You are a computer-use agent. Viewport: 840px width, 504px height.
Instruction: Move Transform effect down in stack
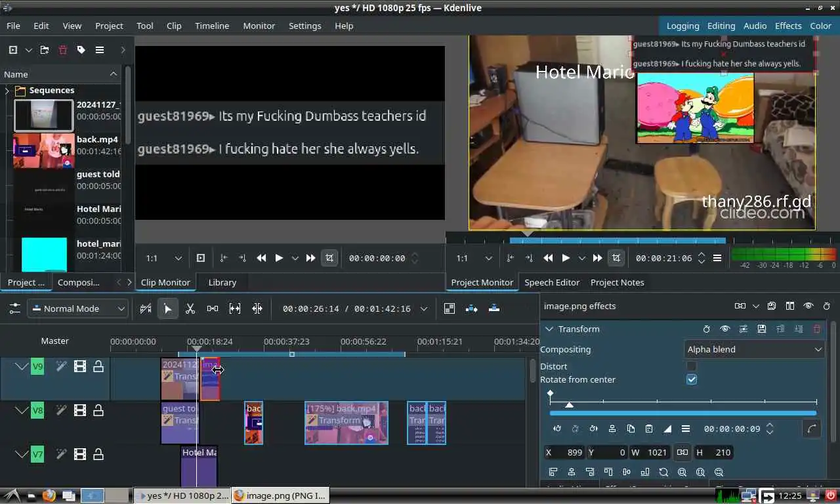[799, 329]
